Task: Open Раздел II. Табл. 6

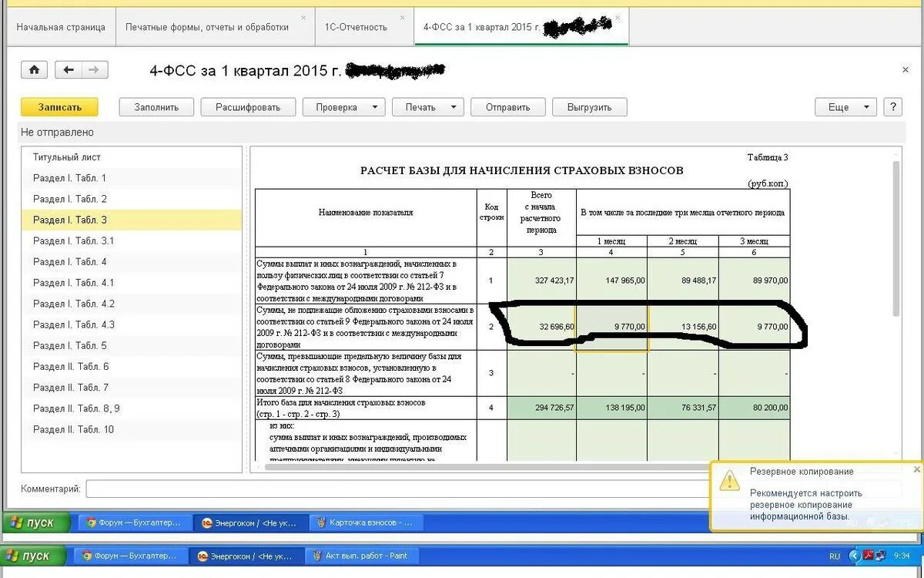Action: 132,367
